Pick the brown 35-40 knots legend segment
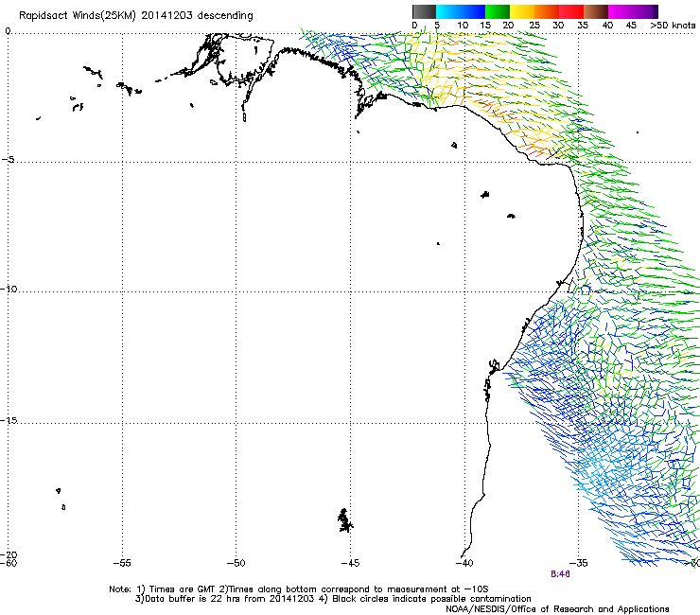The image size is (700, 615). [x=596, y=11]
